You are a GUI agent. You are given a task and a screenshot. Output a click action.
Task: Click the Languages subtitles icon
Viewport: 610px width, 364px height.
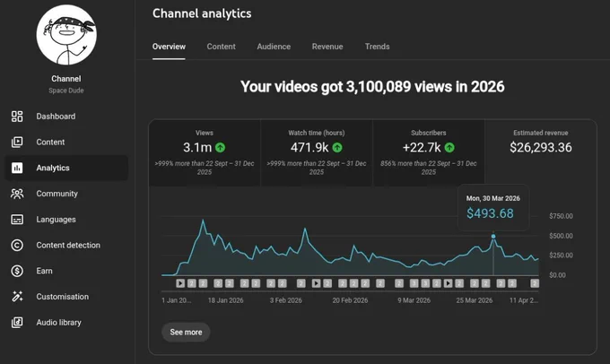(17, 220)
